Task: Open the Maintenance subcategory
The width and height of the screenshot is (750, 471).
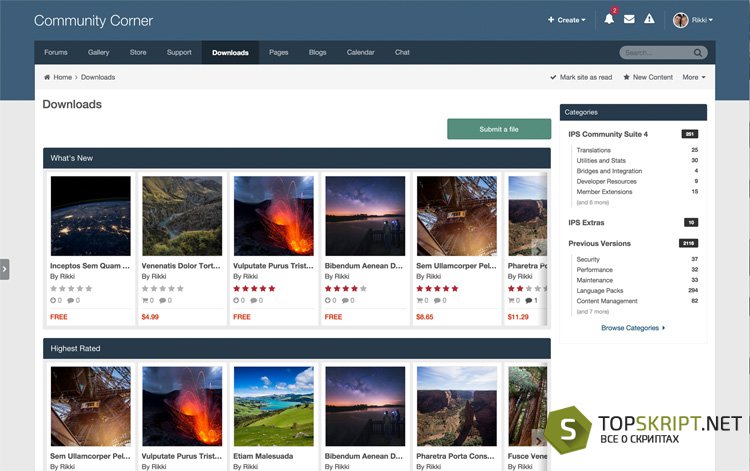Action: point(595,280)
